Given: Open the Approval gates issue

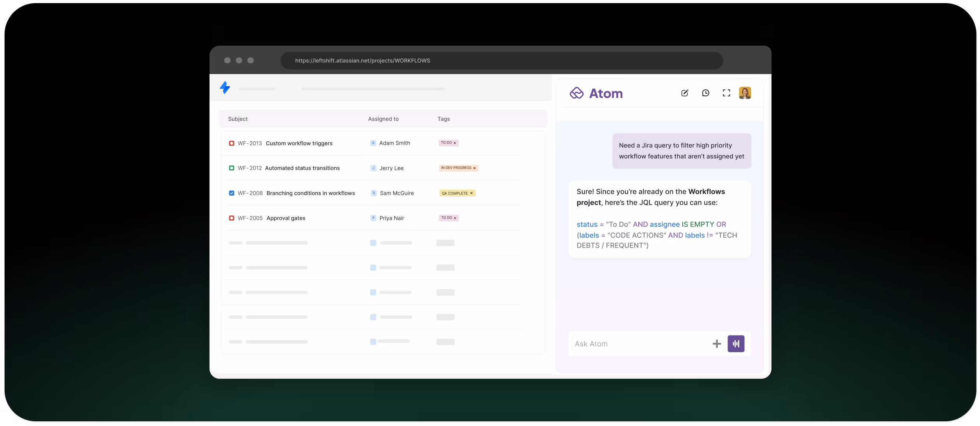Looking at the screenshot, I should [286, 218].
